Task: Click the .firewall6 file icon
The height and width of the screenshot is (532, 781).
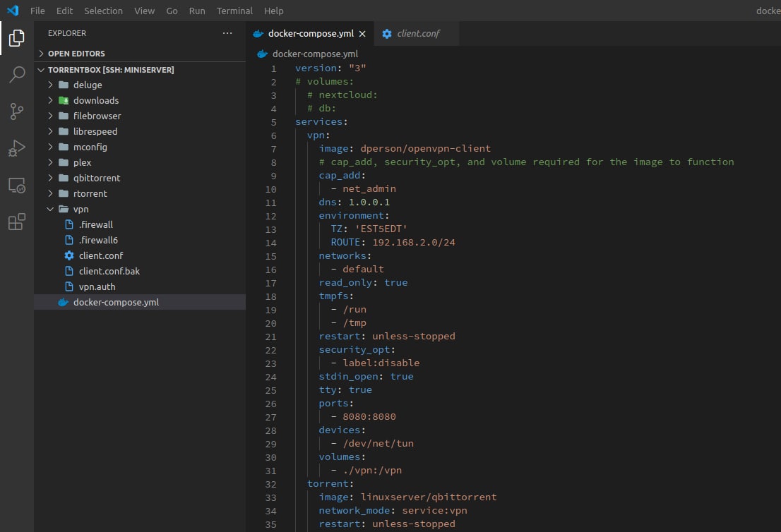Action: (x=69, y=240)
